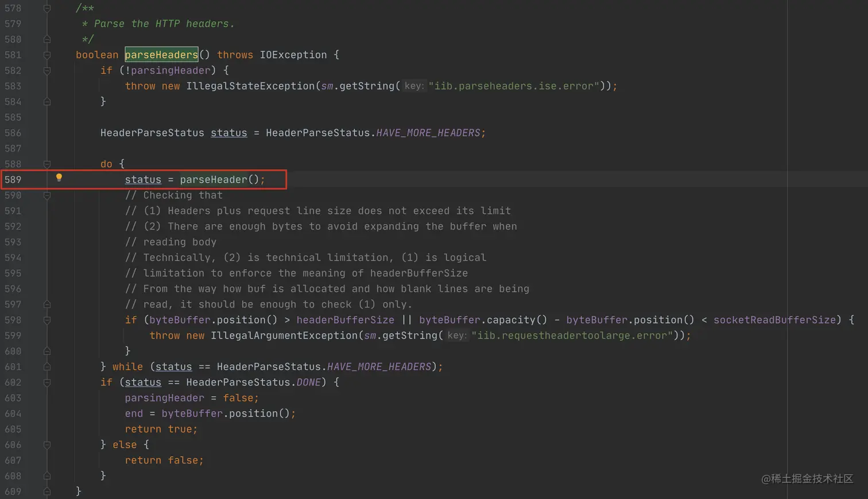Fold the if statement at line 598

(x=47, y=320)
